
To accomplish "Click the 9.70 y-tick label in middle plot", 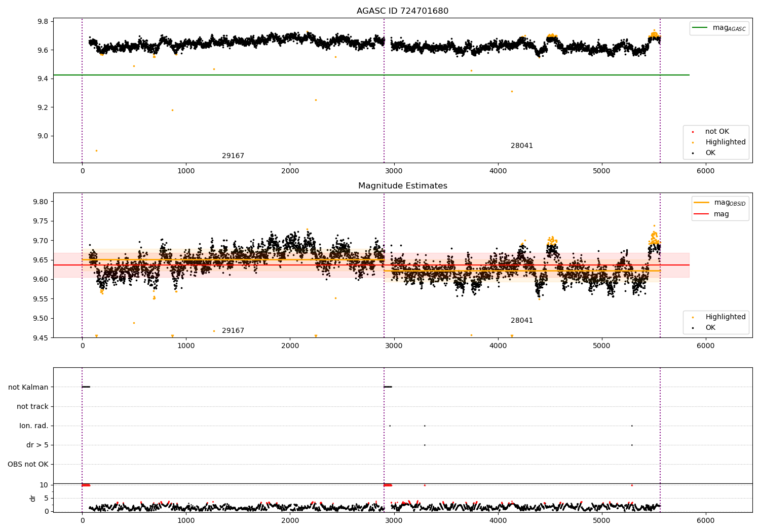I will 41,241.
